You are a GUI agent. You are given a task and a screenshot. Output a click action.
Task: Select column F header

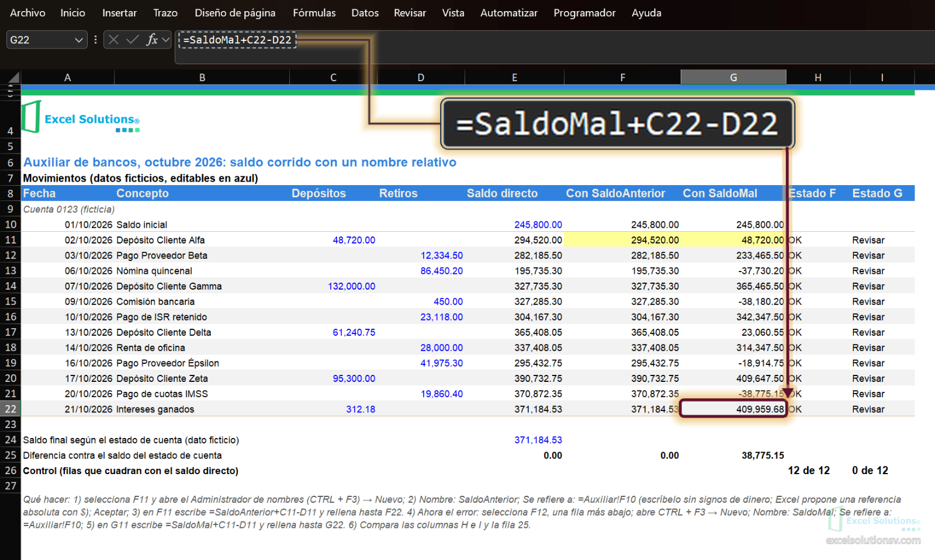[x=622, y=77]
